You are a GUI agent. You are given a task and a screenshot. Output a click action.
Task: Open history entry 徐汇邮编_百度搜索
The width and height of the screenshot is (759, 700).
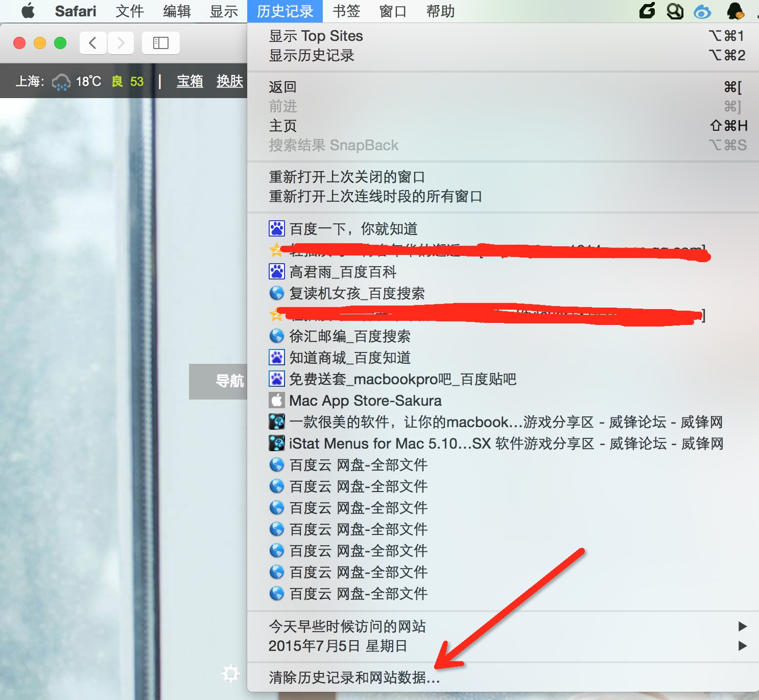[503, 336]
